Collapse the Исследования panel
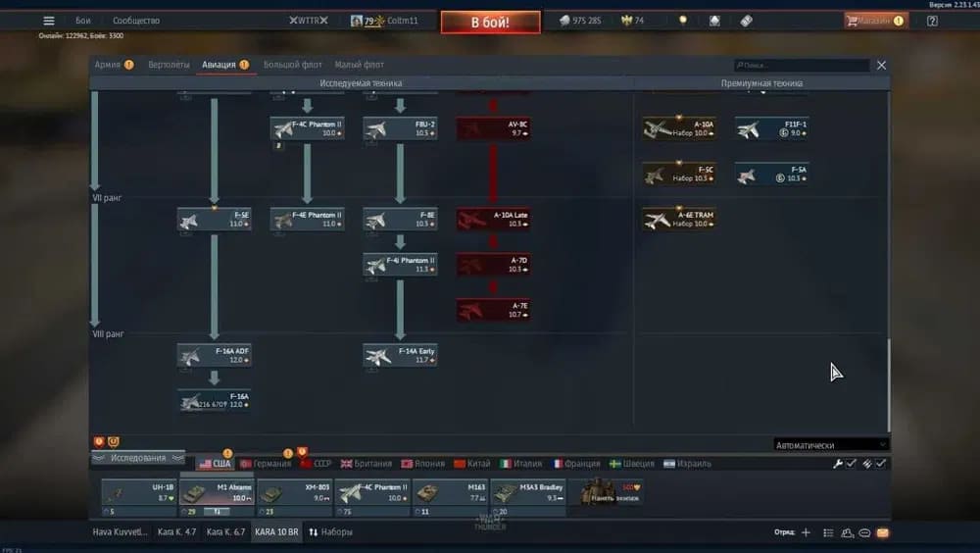980x553 pixels. pos(137,458)
